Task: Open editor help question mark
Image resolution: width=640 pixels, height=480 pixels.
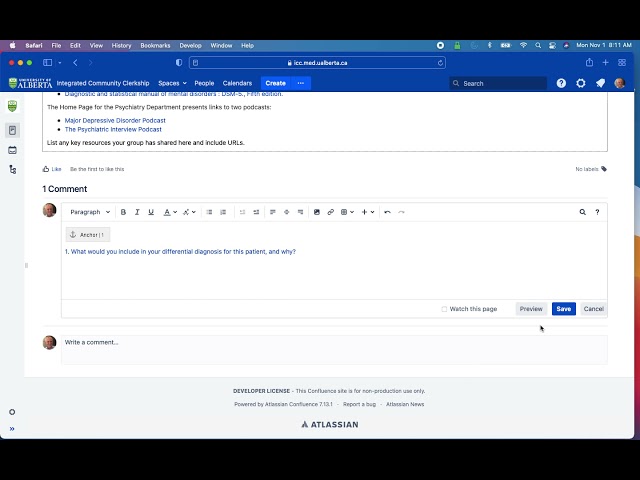Action: (597, 212)
